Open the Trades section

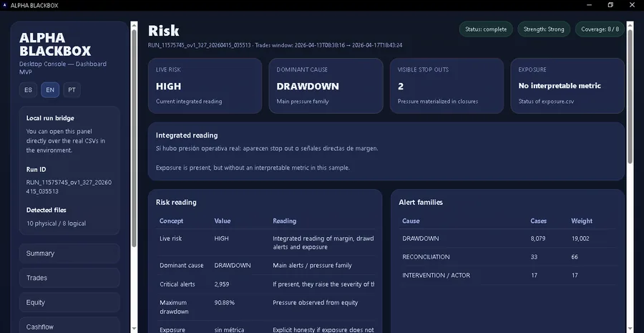click(x=69, y=278)
